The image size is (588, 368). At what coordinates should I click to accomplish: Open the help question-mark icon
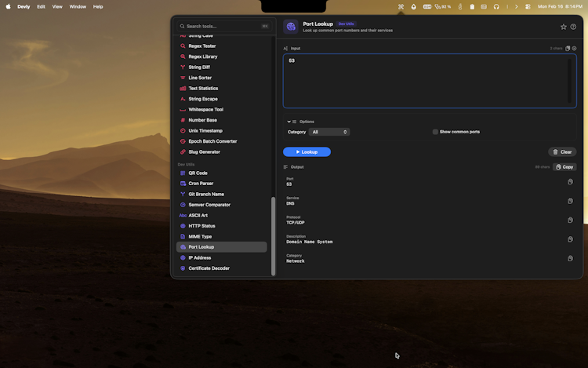coord(573,27)
